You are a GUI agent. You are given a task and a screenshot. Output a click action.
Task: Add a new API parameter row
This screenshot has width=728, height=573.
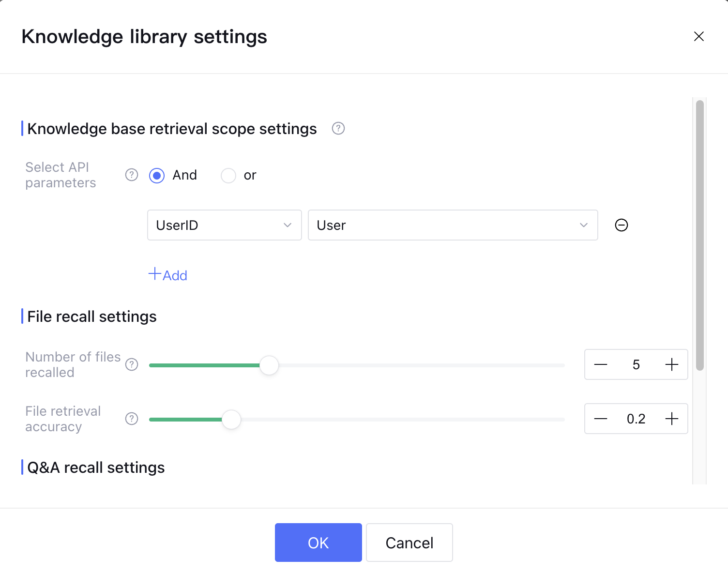[x=168, y=275]
